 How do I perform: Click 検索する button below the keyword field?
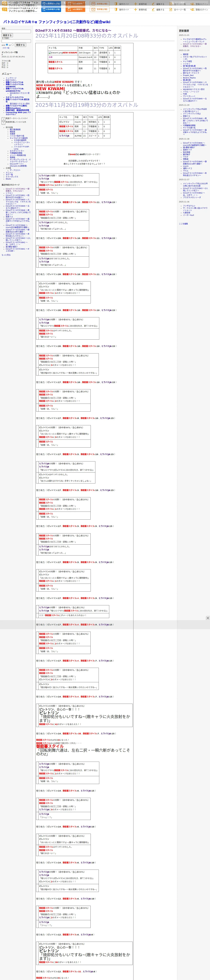7,35
